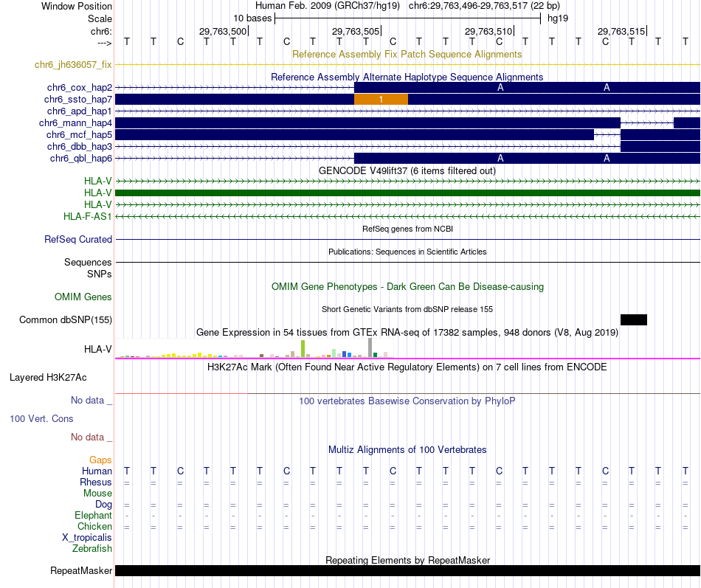Click the Gaps label in Multiz track
Image resolution: width=701 pixels, height=588 pixels.
pos(100,460)
